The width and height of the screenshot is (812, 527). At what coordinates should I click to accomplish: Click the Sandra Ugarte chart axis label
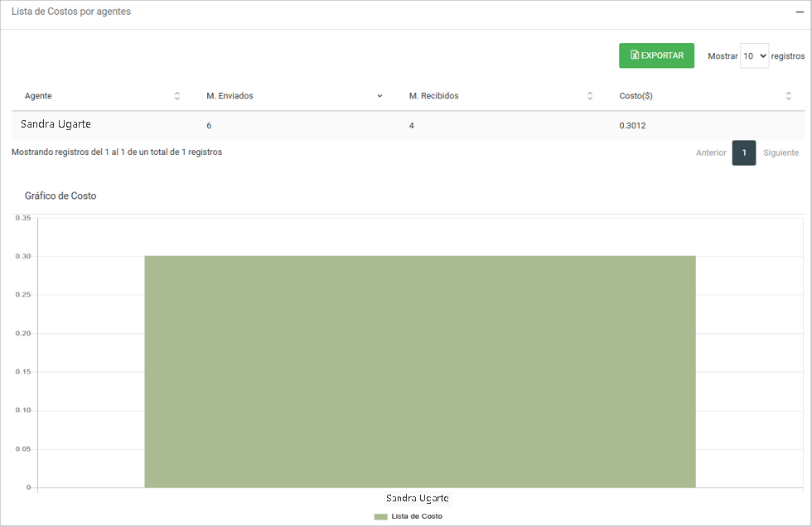click(x=418, y=498)
